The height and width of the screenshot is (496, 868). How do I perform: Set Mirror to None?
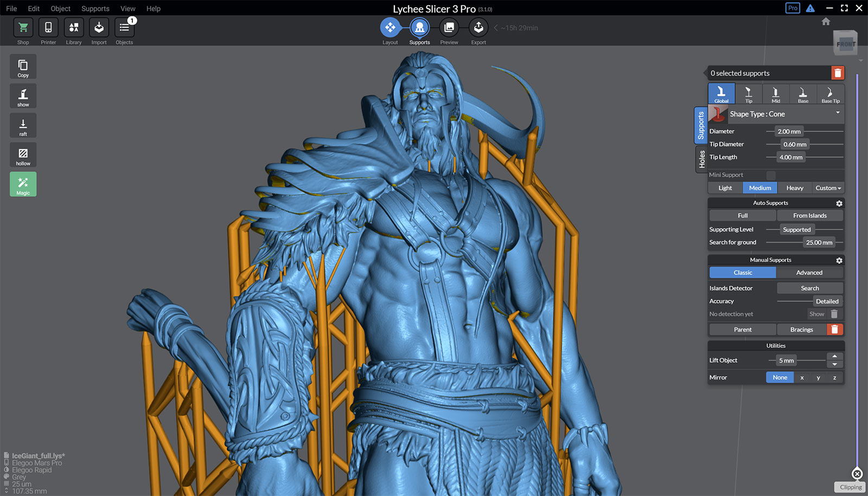(x=780, y=378)
